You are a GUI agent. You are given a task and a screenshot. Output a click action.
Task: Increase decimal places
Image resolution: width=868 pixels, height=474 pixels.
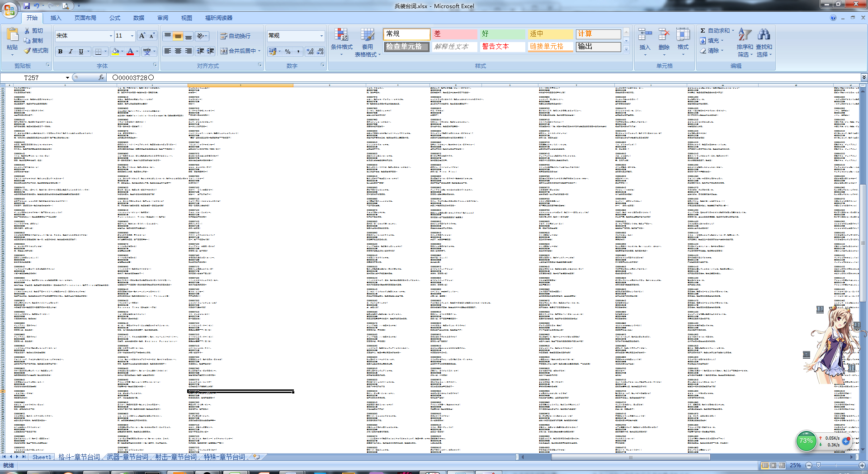click(310, 52)
